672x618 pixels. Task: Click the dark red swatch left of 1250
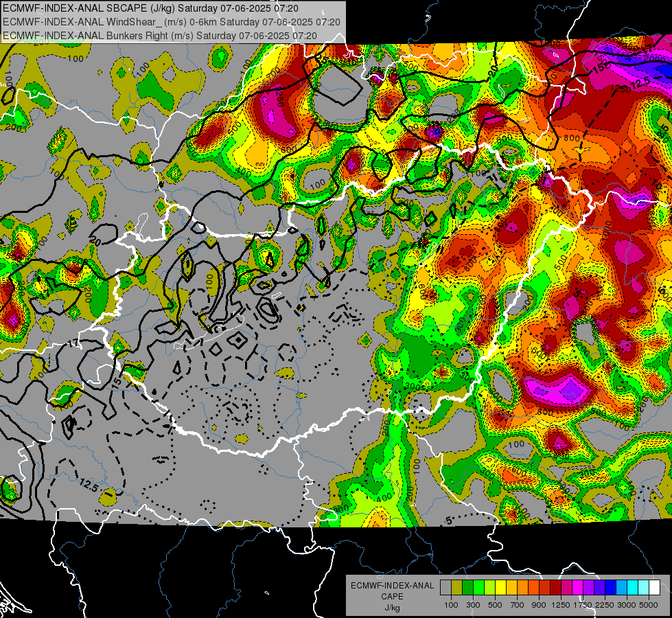(556, 588)
